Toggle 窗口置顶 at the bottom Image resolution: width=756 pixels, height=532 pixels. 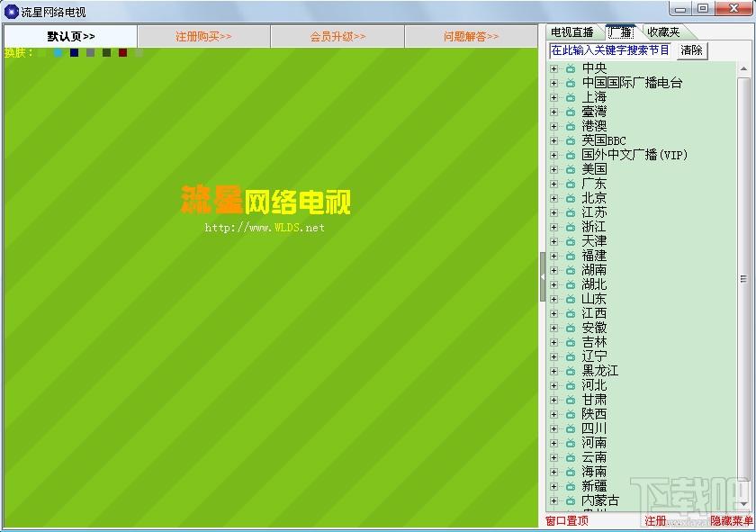566,521
